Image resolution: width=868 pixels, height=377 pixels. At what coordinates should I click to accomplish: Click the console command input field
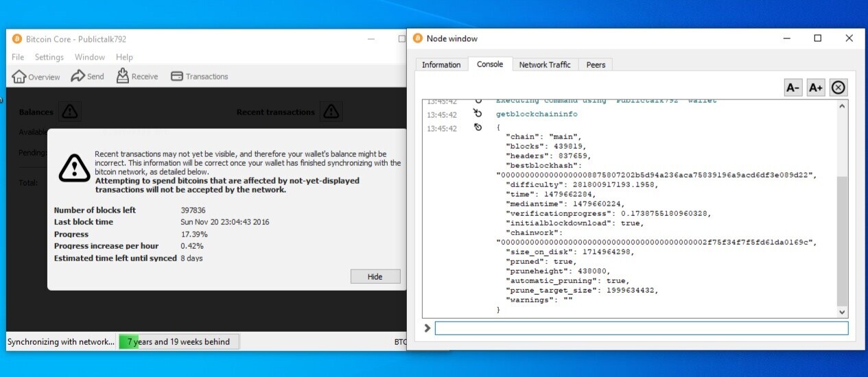(642, 328)
